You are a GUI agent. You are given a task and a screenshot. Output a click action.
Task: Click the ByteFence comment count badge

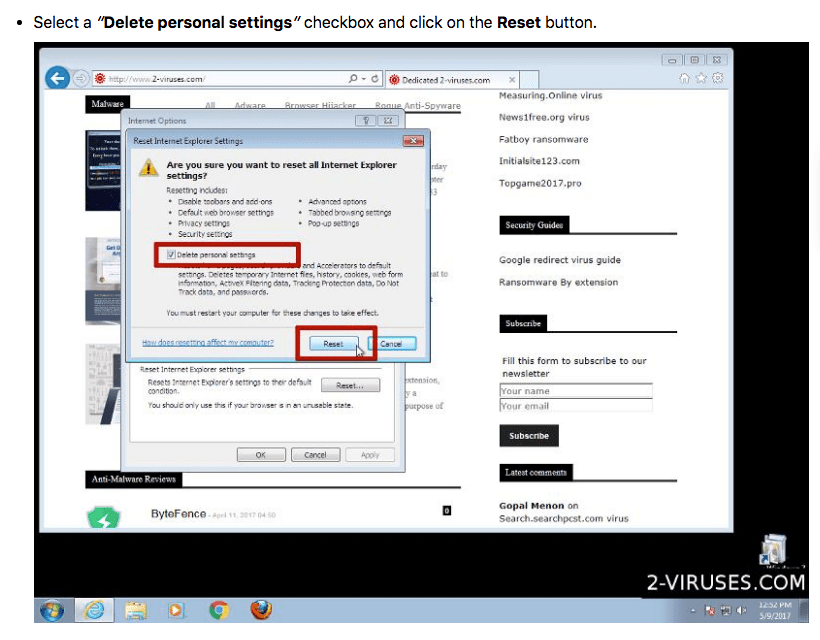tap(447, 510)
